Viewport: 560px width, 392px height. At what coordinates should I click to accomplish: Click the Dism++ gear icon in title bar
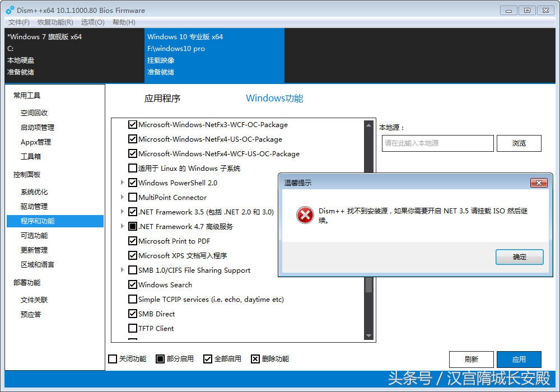10,10
